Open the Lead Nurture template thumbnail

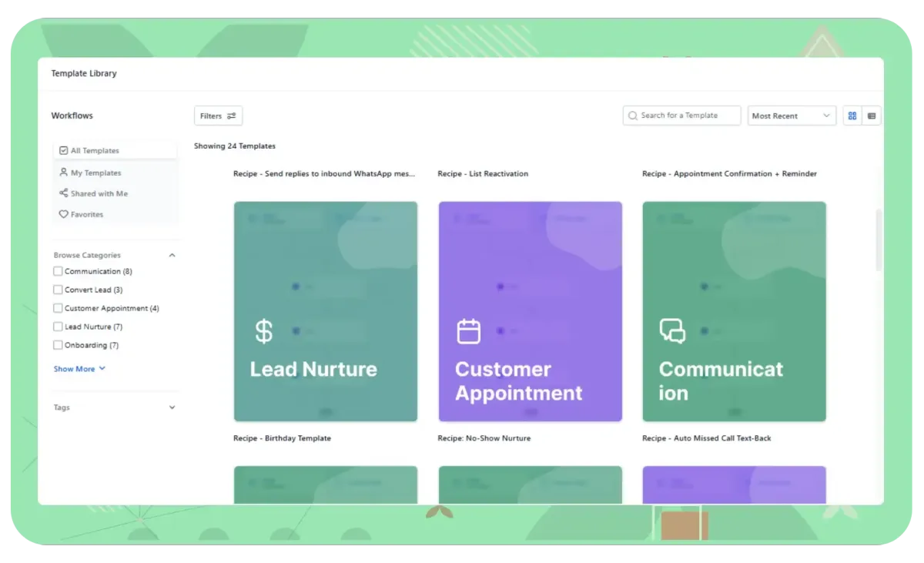tap(325, 311)
